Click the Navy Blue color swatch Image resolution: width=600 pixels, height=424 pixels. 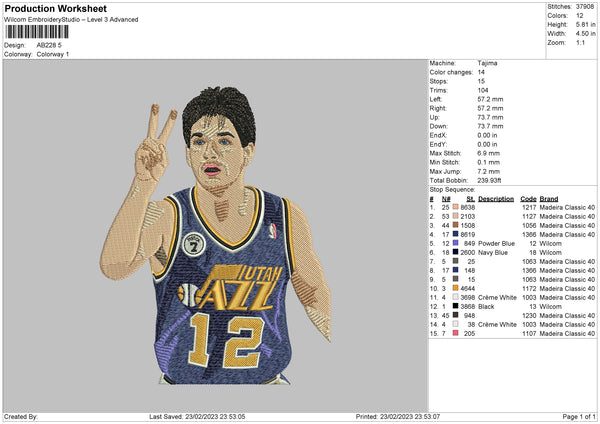[x=455, y=252]
